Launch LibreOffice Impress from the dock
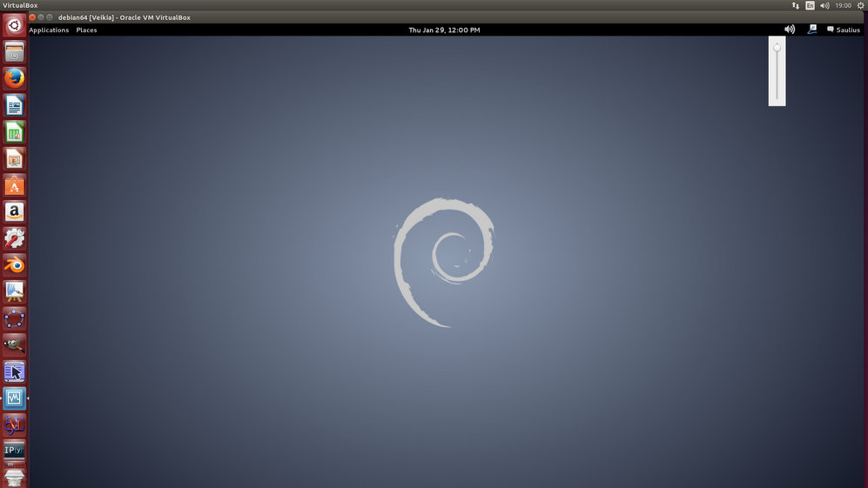The image size is (868, 488). pos(14,159)
